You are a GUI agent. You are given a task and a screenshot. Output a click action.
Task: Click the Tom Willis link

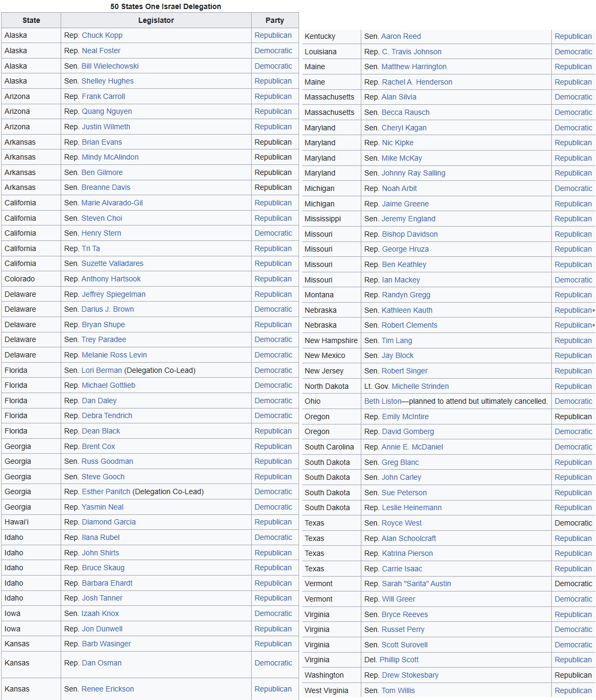[x=398, y=690]
